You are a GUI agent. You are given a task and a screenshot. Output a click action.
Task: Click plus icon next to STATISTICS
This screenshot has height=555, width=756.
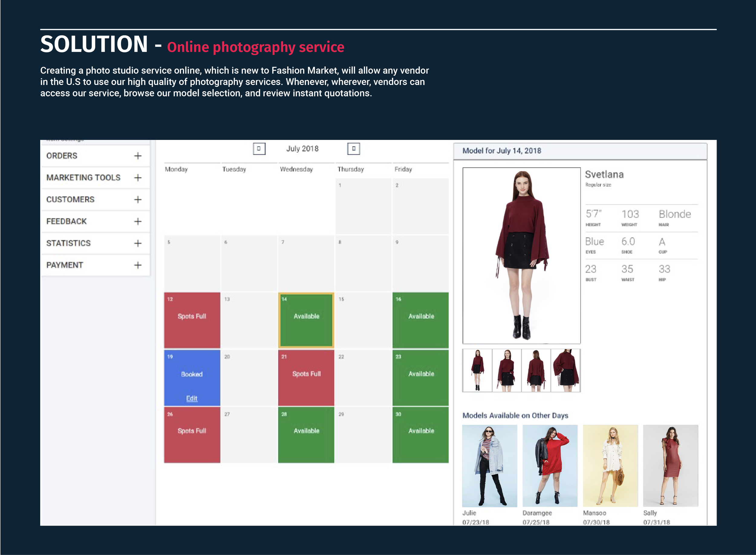pos(138,243)
